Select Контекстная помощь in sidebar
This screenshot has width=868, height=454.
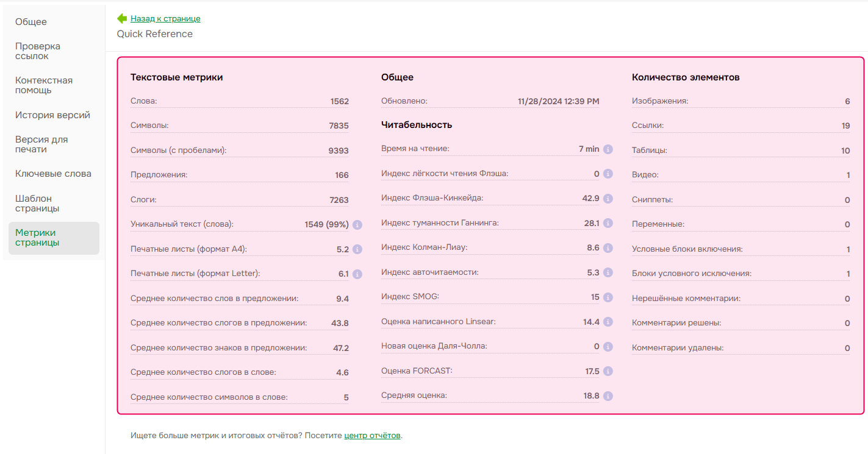coord(44,85)
